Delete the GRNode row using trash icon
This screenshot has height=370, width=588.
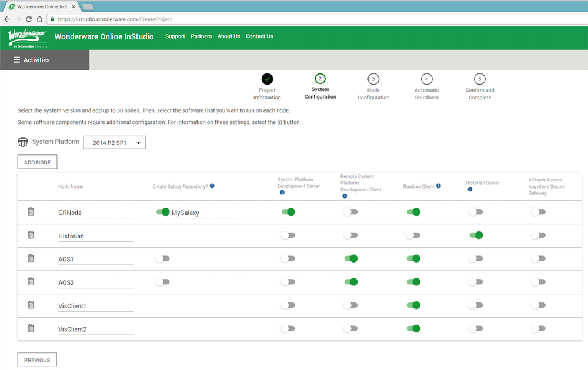(31, 211)
